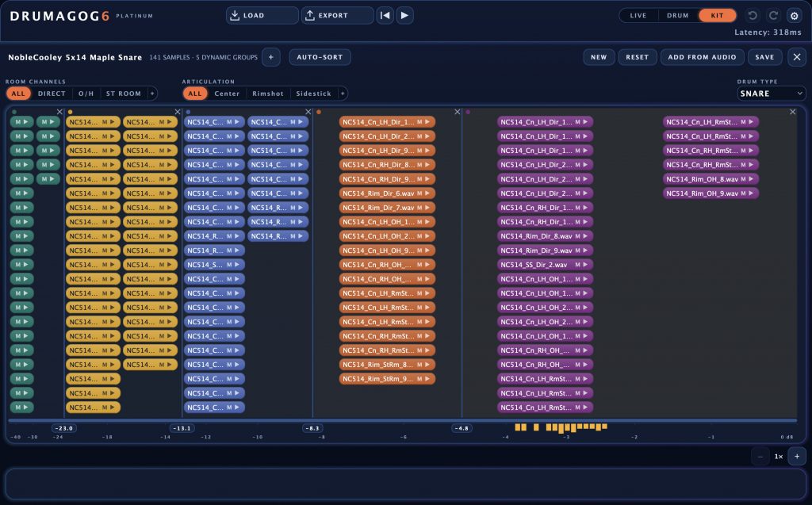
Task: Mute the NC514_Rim_Dir_7.wav sample
Action: [419, 208]
